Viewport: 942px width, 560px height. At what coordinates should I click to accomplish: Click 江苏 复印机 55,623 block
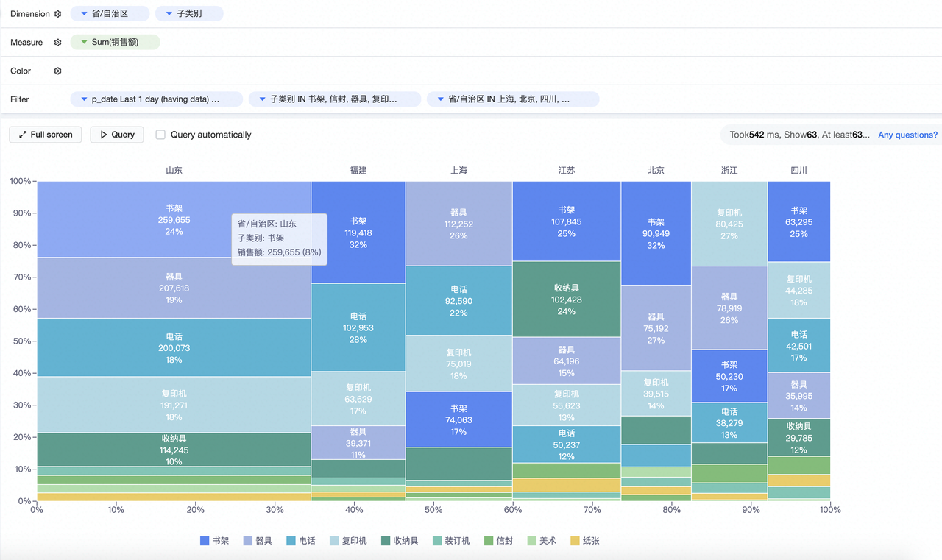click(x=567, y=405)
